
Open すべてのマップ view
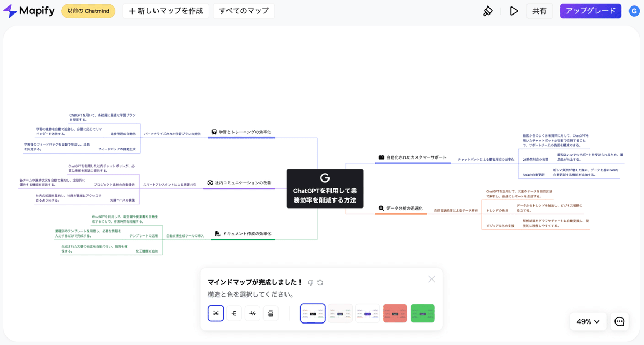pyautogui.click(x=244, y=10)
